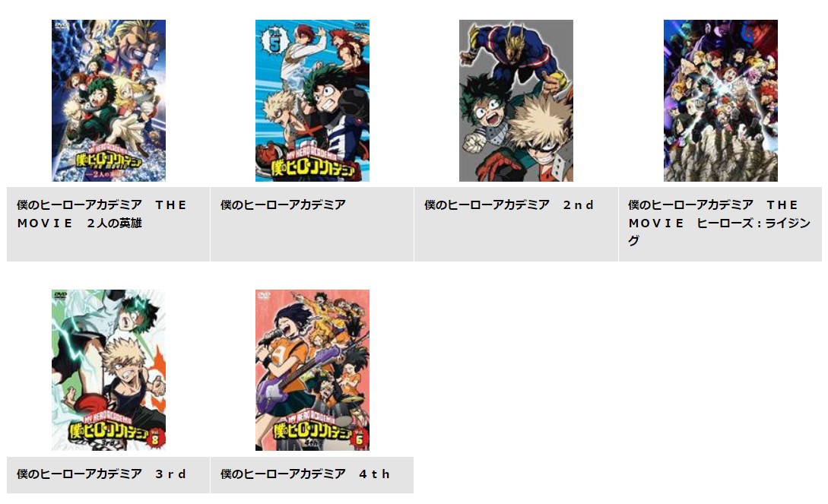828x504 pixels.
Task: Open the Heroes Rising movie poster thumbnail
Action: 720,101
